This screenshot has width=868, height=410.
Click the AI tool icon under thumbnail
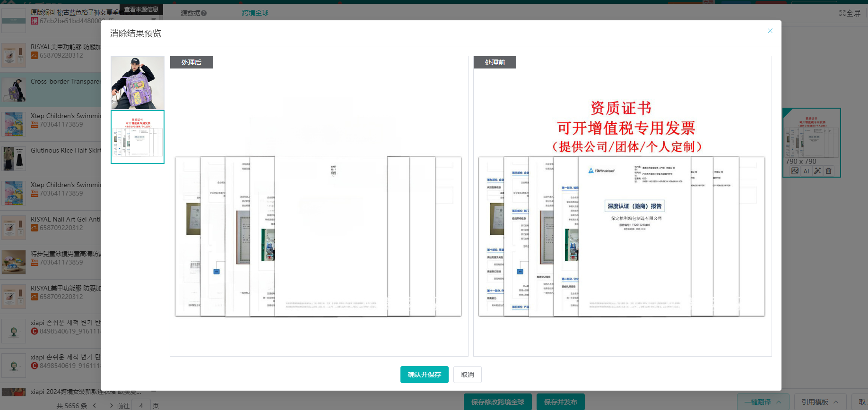tap(806, 171)
